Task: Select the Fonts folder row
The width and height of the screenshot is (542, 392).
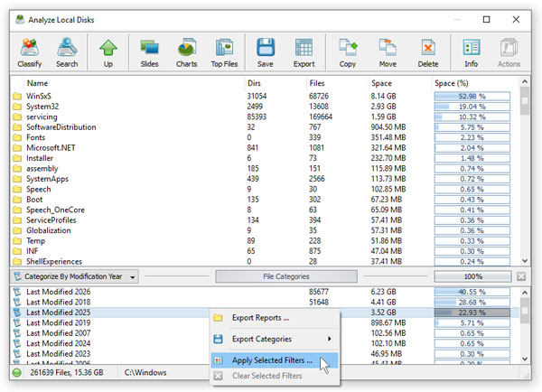Action: [x=265, y=137]
